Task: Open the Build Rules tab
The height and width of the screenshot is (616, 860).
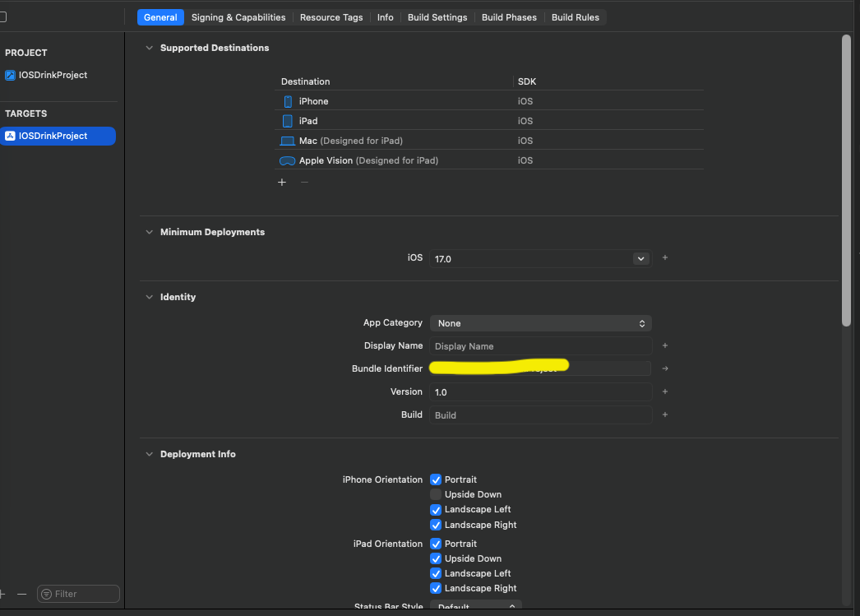Action: pos(575,17)
